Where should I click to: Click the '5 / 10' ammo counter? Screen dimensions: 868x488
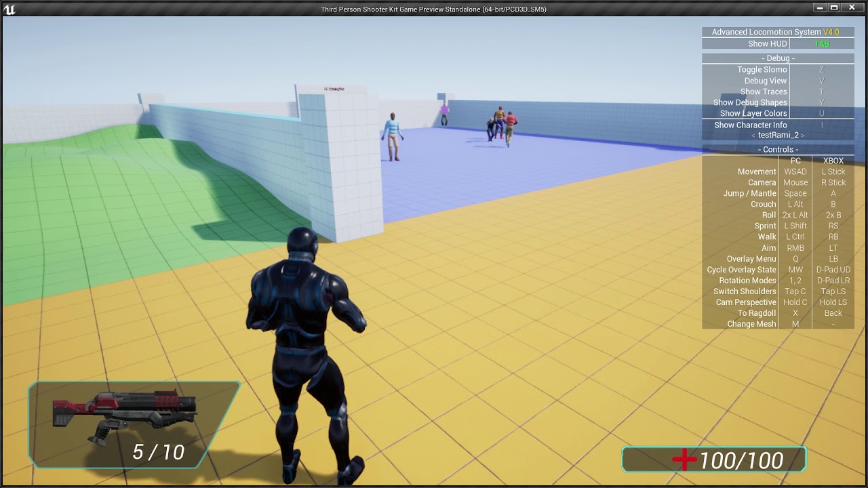click(x=158, y=452)
